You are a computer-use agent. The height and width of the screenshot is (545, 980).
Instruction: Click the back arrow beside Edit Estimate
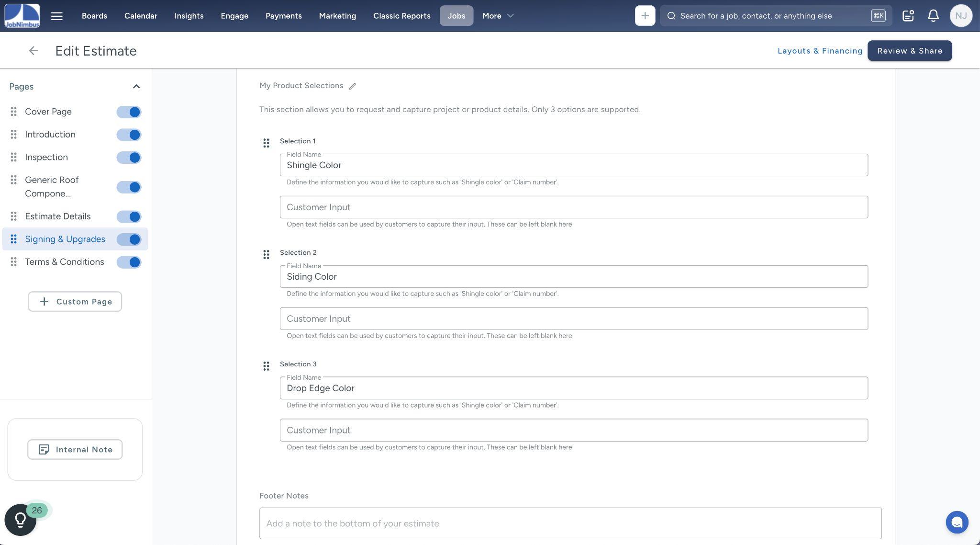[x=33, y=51]
